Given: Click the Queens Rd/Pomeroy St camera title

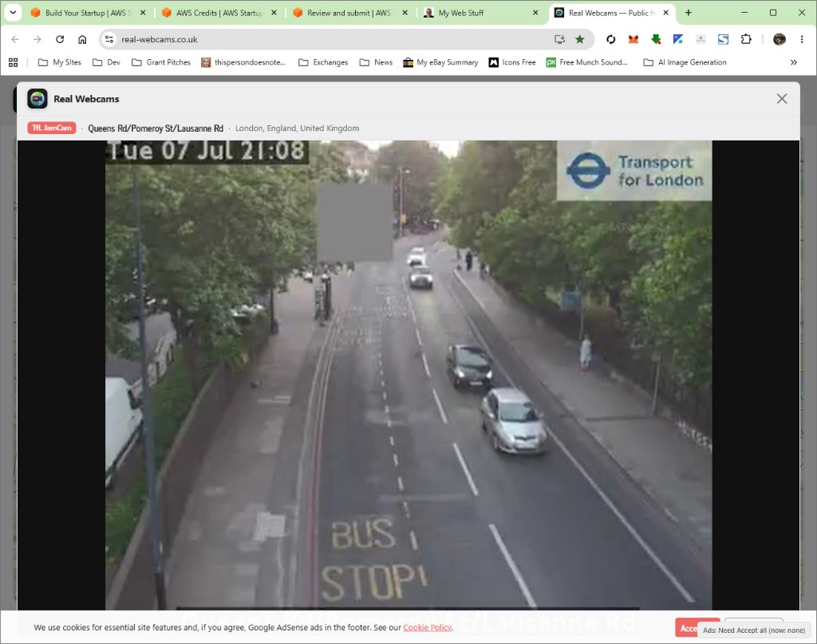Looking at the screenshot, I should point(156,128).
